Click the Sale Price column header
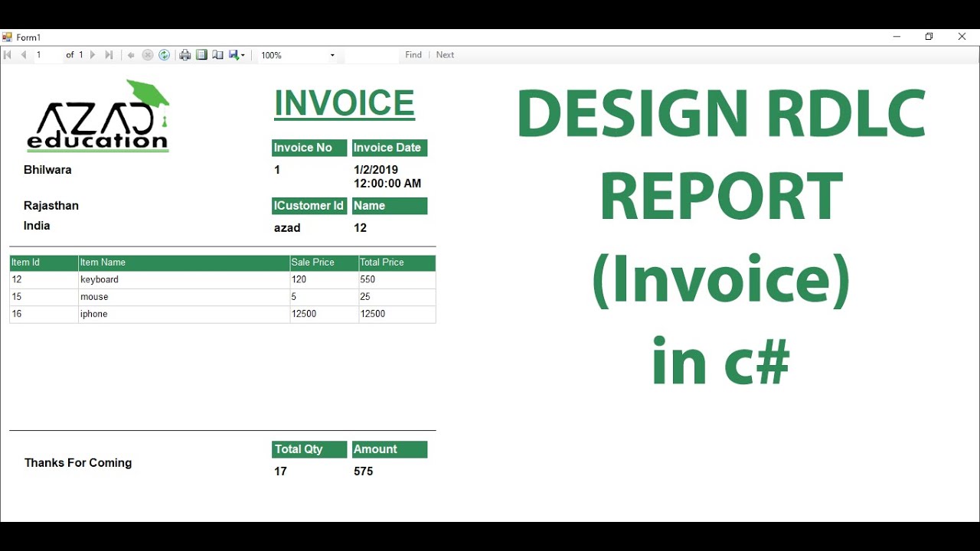This screenshot has height=551, width=980. click(324, 262)
